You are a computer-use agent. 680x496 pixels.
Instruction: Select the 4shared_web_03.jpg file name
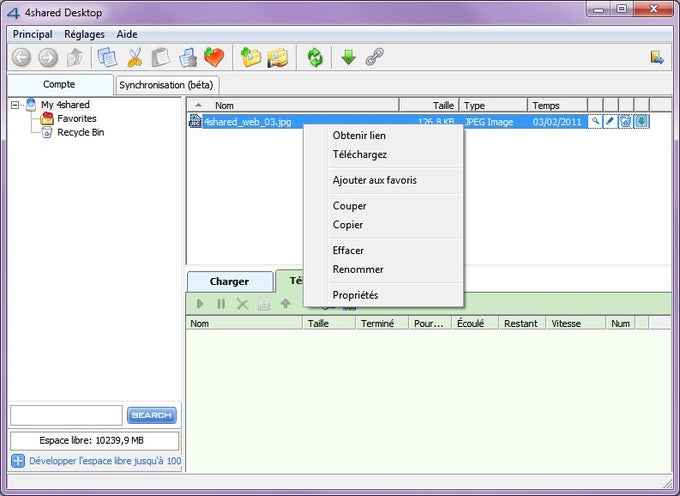coord(248,122)
